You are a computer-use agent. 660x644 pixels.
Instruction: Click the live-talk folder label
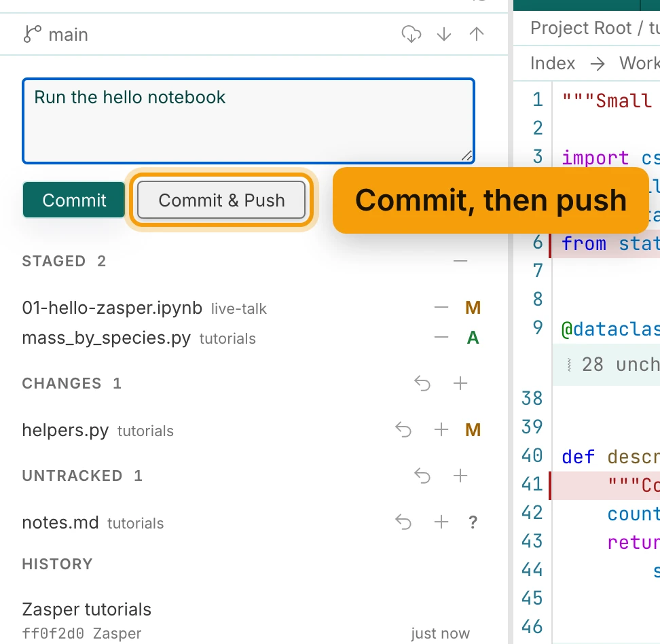[x=238, y=308]
